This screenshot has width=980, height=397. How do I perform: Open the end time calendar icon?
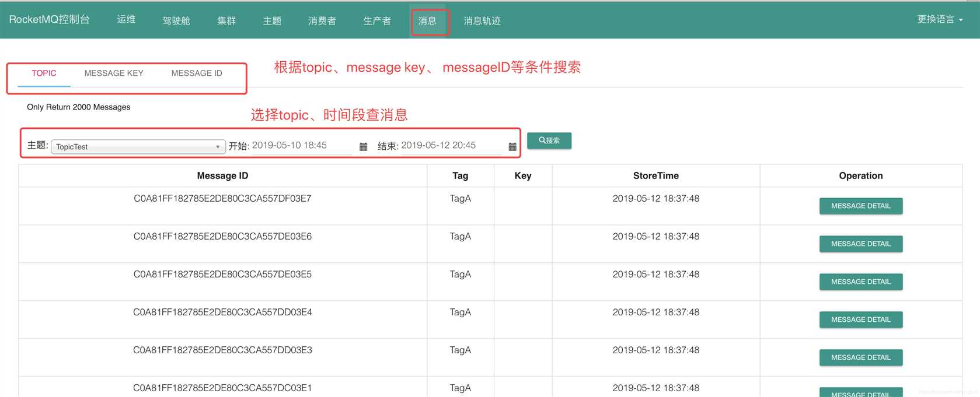click(x=512, y=147)
